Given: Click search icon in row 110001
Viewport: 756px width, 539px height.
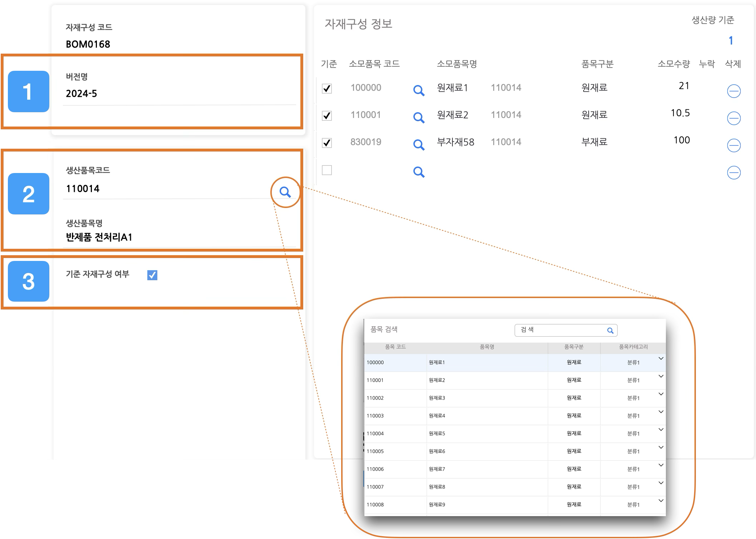Looking at the screenshot, I should pyautogui.click(x=418, y=118).
